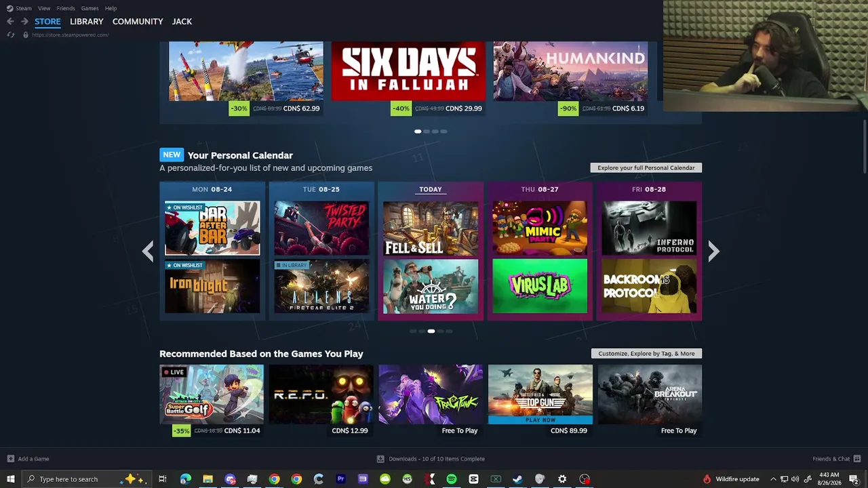Click the Friends & Chat label
The width and height of the screenshot is (868, 488).
tap(831, 459)
